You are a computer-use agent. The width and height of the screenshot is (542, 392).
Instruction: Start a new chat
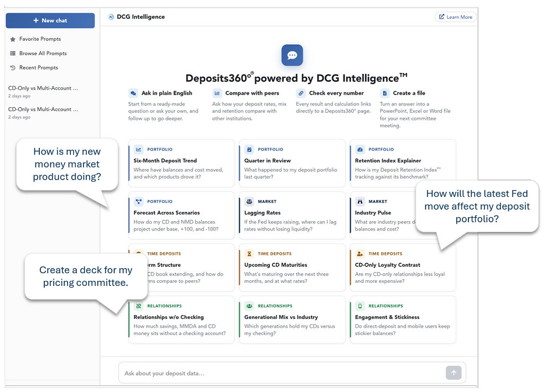click(x=50, y=20)
